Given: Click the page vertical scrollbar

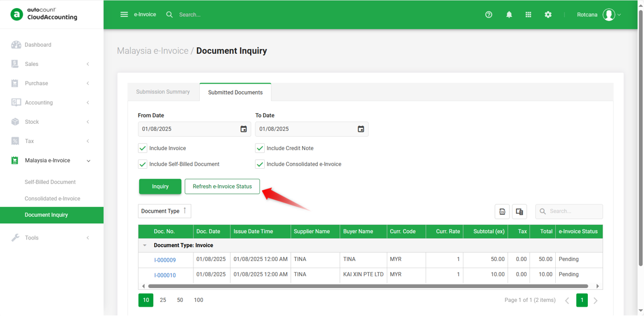Looking at the screenshot, I should click(640, 138).
